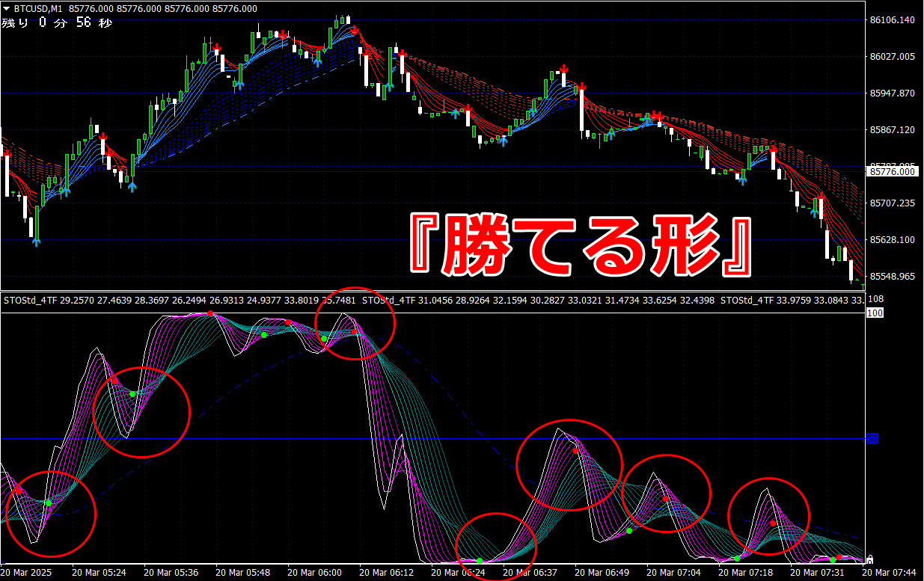Click the 20 Mar 06:49 time label
Image resolution: width=924 pixels, height=581 pixels.
pyautogui.click(x=603, y=572)
